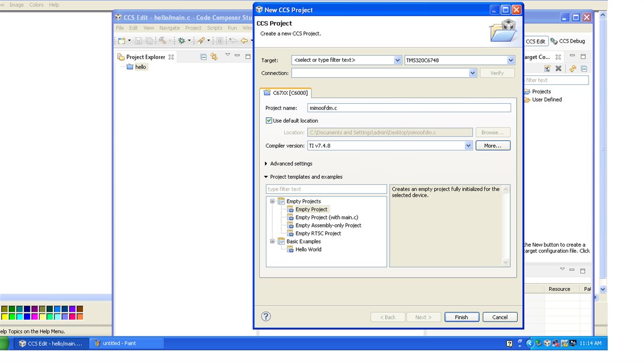Click into the Project name field

[x=409, y=108]
